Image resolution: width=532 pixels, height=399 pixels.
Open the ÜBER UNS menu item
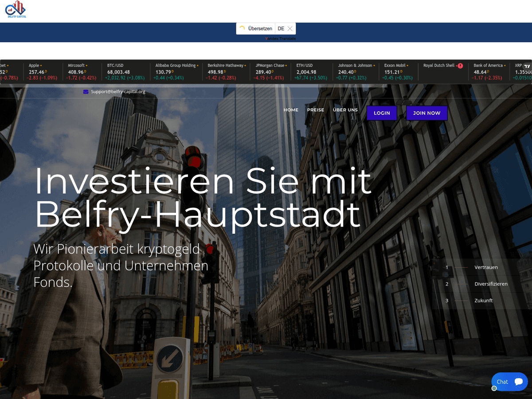click(x=345, y=110)
